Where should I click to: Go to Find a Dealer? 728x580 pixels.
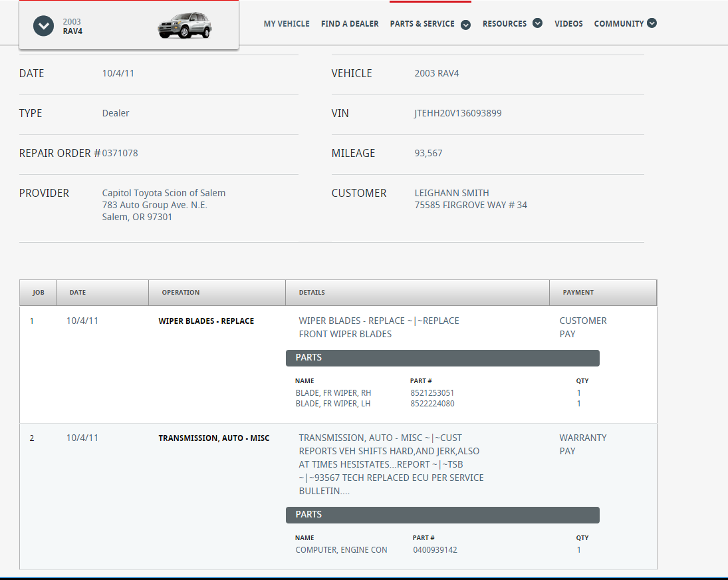click(x=350, y=24)
